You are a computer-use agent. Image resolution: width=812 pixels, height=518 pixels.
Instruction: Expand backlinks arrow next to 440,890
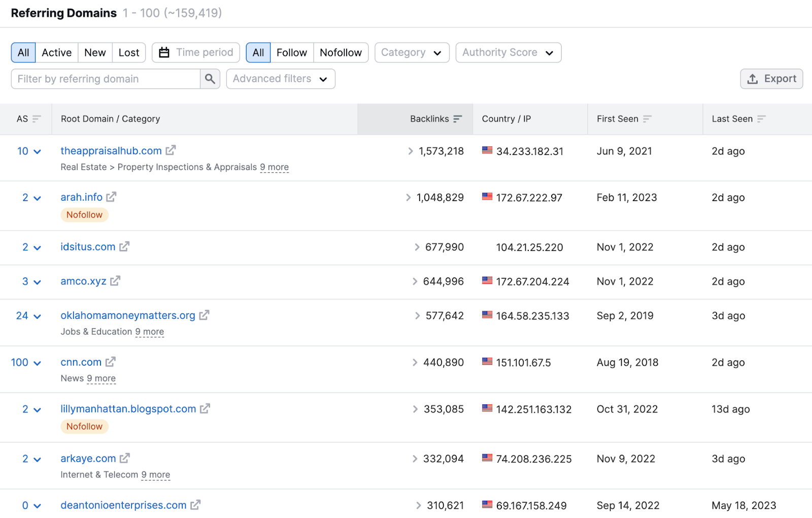pyautogui.click(x=415, y=362)
